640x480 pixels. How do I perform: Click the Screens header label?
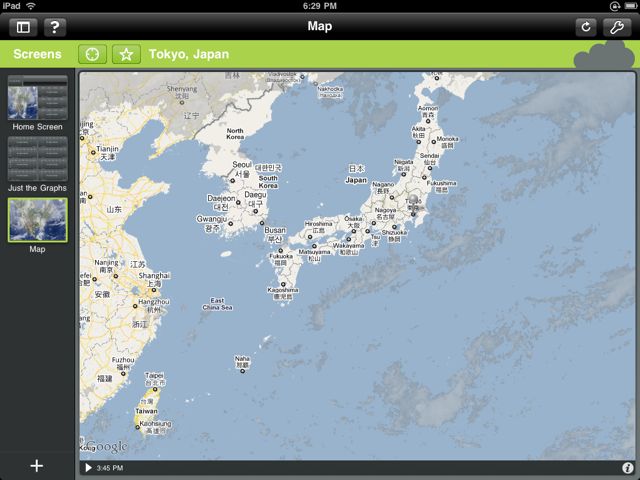[x=37, y=54]
